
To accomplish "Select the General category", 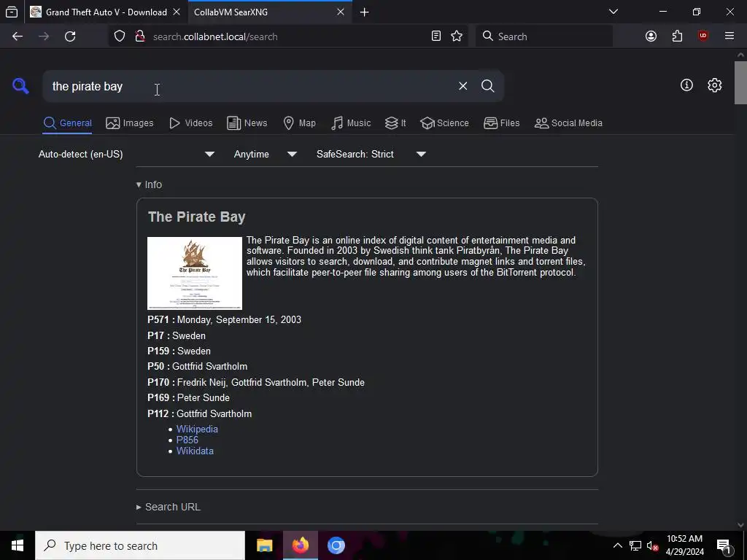I will tap(67, 122).
